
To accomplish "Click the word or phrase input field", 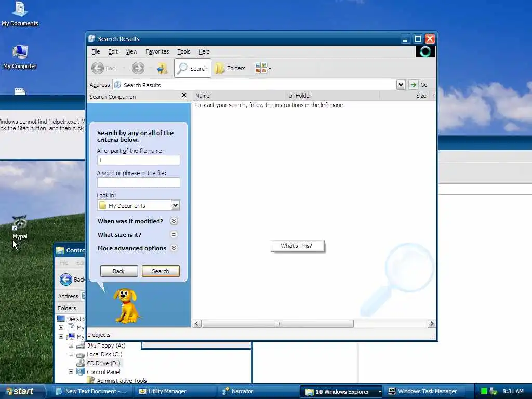I will click(x=138, y=182).
